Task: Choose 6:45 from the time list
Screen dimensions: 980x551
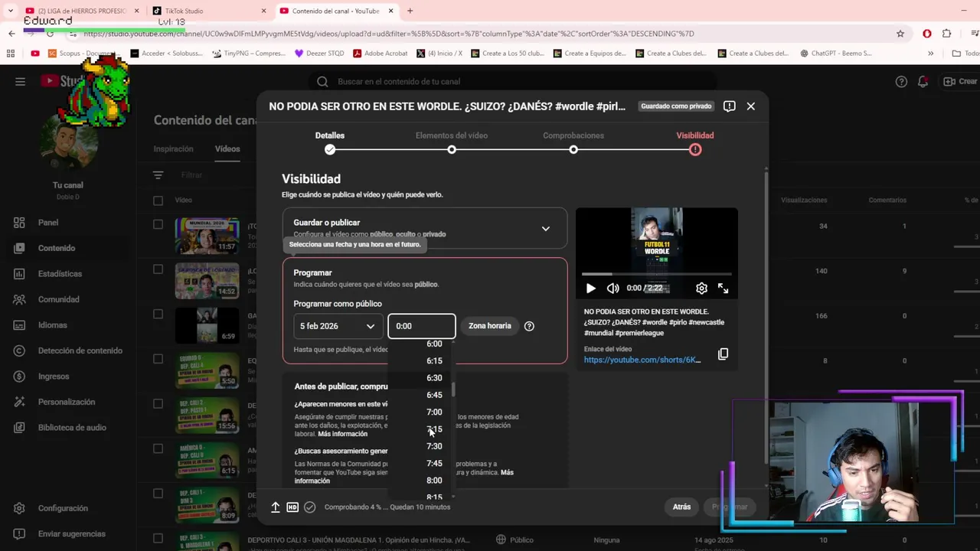Action: click(x=434, y=395)
